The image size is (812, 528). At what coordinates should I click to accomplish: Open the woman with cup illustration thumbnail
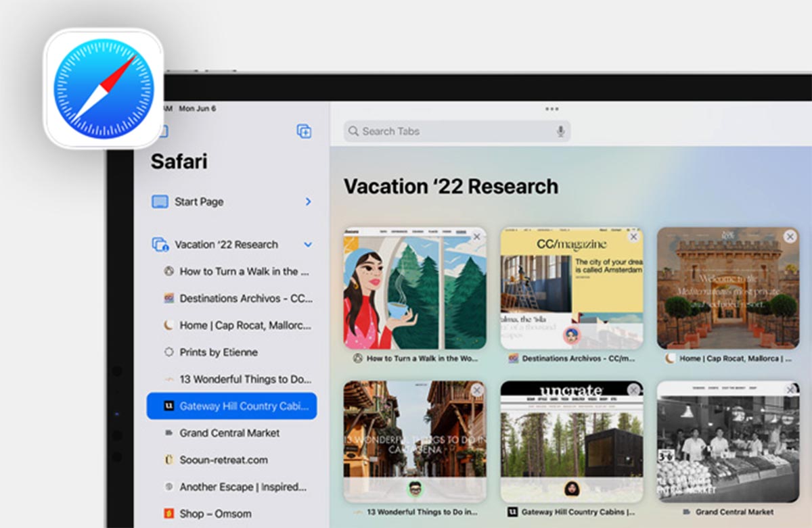pyautogui.click(x=415, y=288)
